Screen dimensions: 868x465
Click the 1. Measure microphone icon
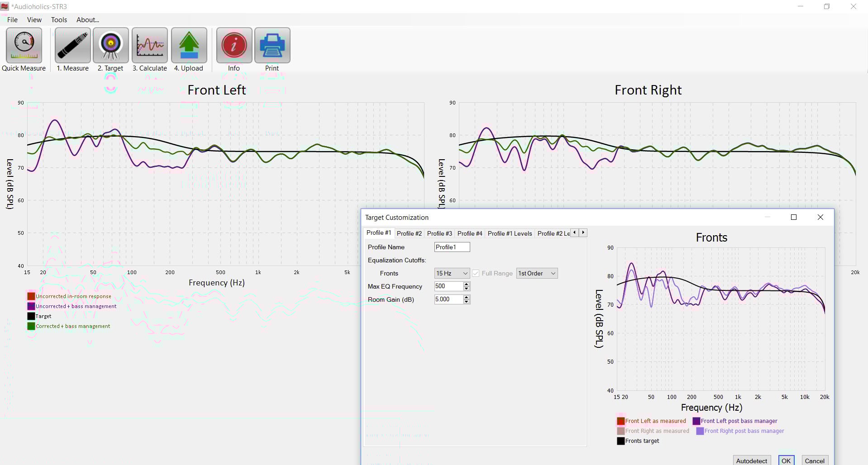point(72,46)
